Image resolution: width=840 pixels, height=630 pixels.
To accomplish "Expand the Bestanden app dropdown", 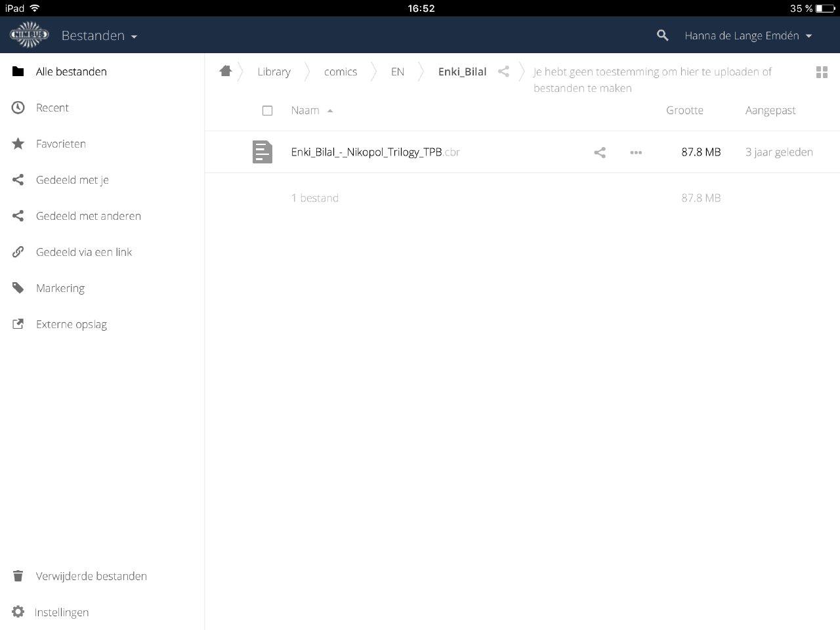I will [x=99, y=35].
